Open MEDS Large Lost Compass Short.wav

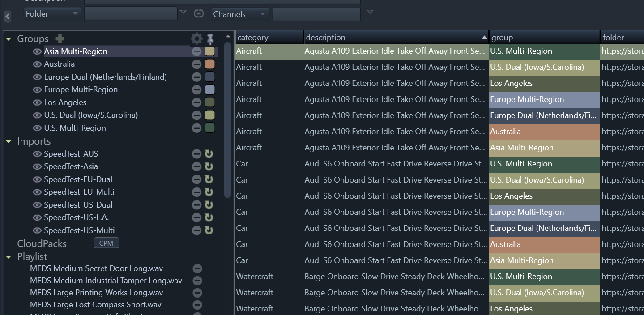click(96, 305)
